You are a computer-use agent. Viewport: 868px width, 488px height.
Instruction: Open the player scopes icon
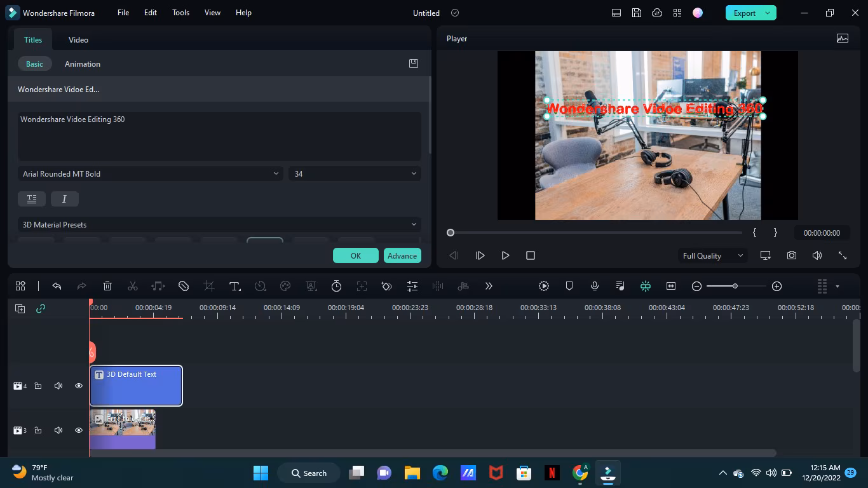[x=843, y=39]
